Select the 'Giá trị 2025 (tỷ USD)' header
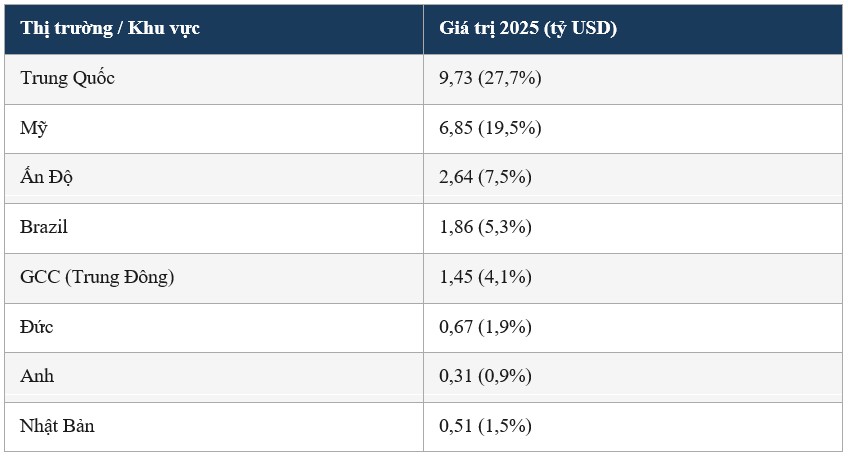The width and height of the screenshot is (848, 458). [527, 28]
